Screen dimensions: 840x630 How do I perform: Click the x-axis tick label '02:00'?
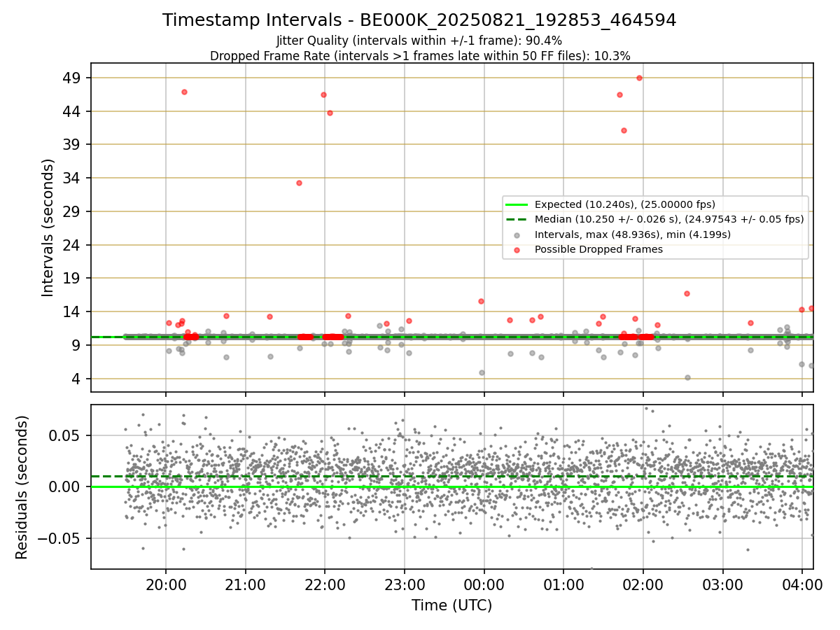[x=643, y=584]
